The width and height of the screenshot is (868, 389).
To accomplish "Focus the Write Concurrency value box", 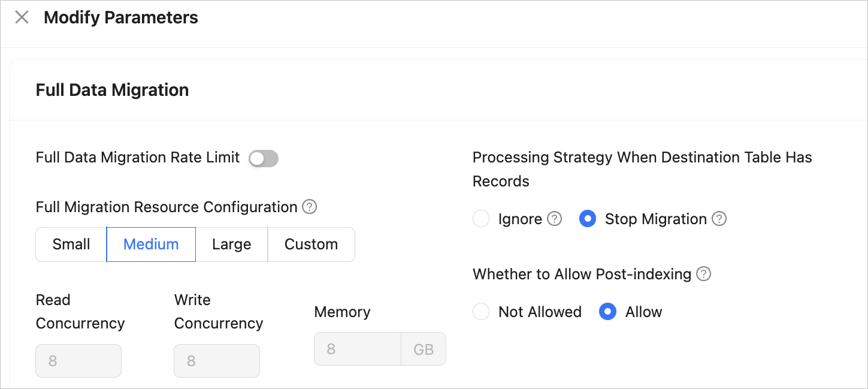I will click(217, 361).
